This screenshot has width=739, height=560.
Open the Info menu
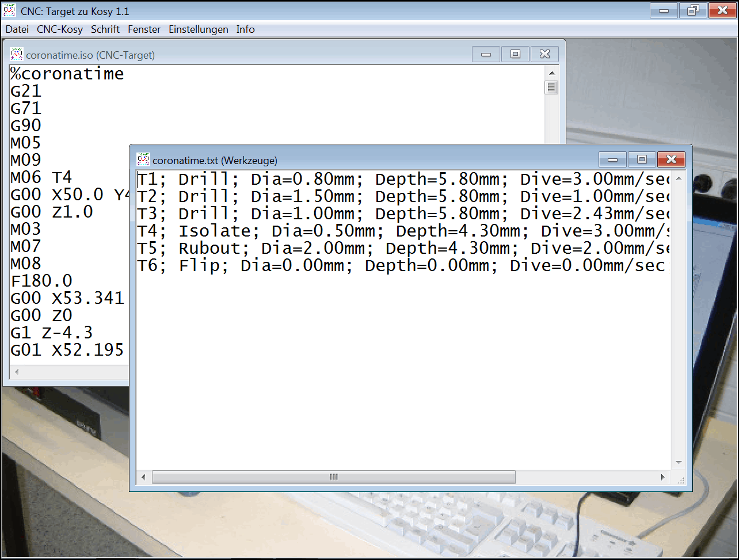pyautogui.click(x=245, y=29)
